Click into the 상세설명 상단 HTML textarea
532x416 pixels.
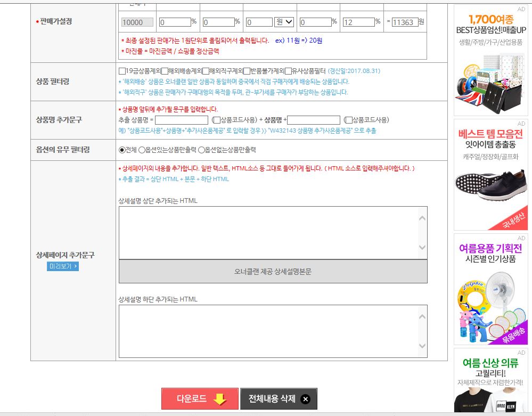[x=268, y=233]
